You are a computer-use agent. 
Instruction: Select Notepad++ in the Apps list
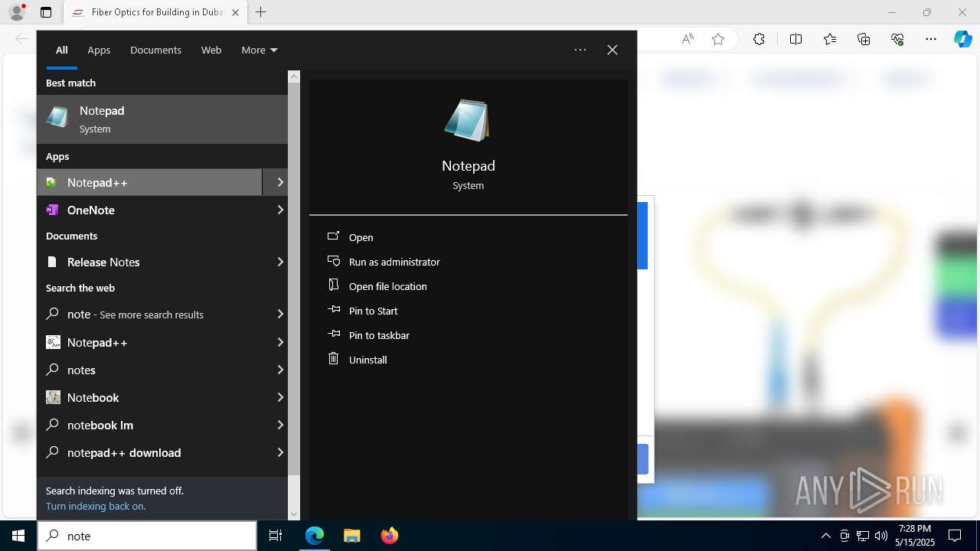tap(149, 182)
